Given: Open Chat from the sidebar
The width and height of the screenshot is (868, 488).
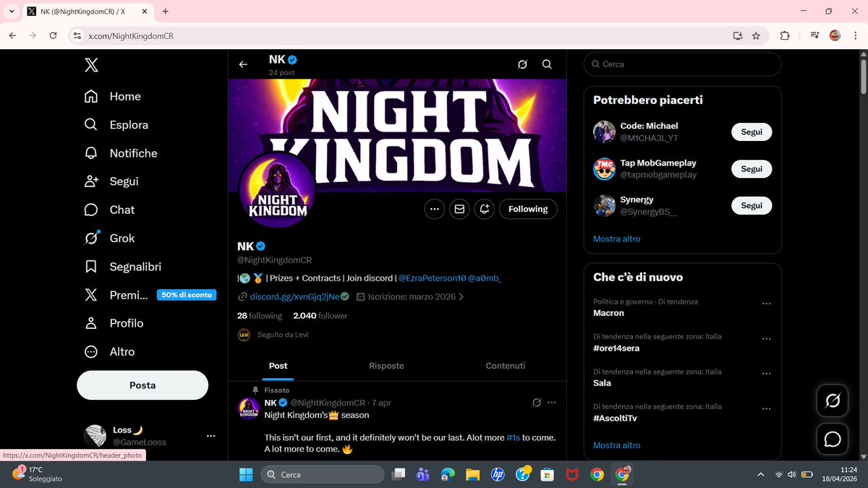Looking at the screenshot, I should (109, 210).
